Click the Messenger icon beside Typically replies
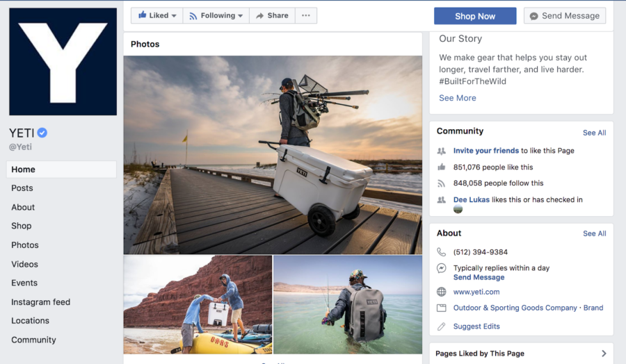 (x=441, y=268)
